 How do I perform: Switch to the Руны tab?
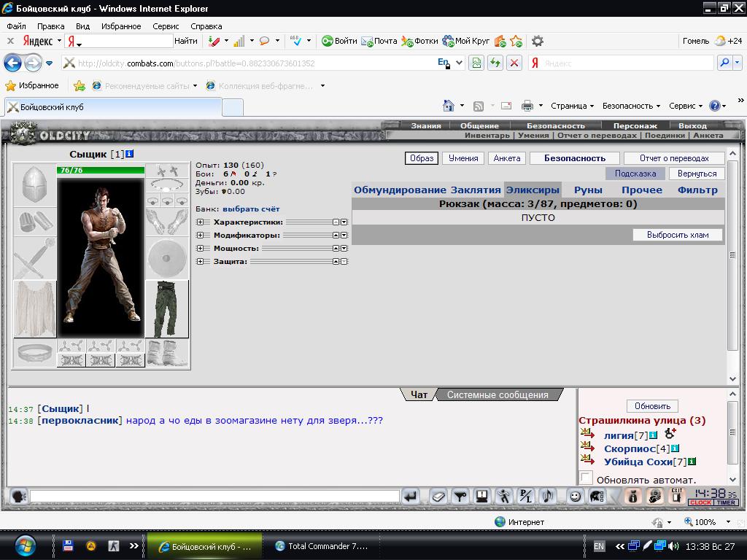pyautogui.click(x=588, y=190)
